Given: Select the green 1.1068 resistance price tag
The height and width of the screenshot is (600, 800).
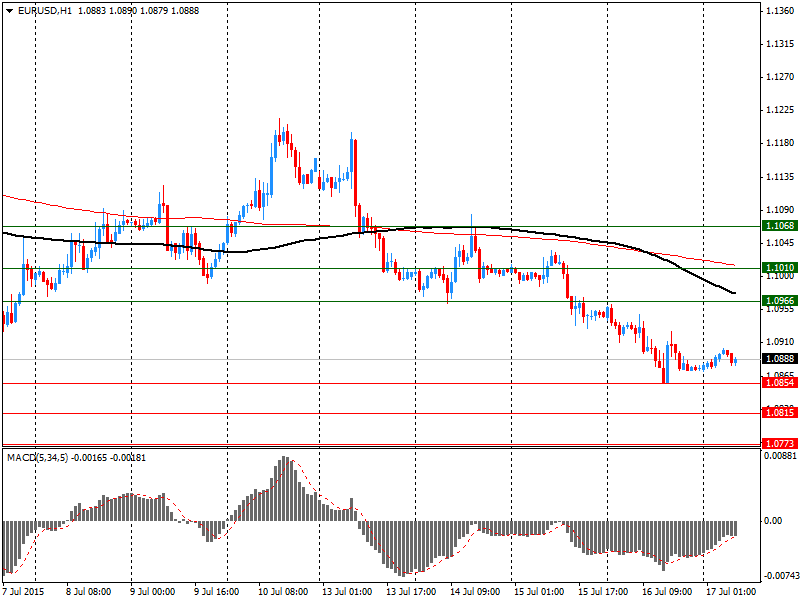Looking at the screenshot, I should coord(779,227).
